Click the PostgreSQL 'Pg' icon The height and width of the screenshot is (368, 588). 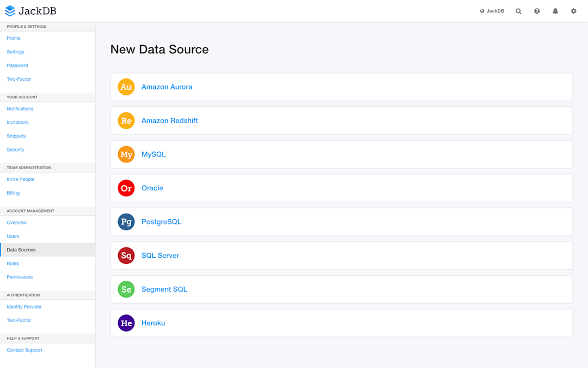coord(126,222)
